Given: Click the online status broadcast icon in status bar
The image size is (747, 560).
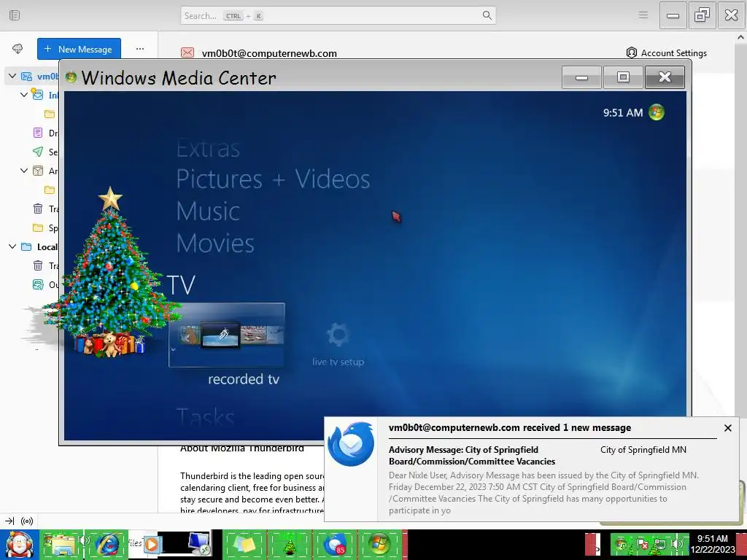Looking at the screenshot, I should point(27,521).
